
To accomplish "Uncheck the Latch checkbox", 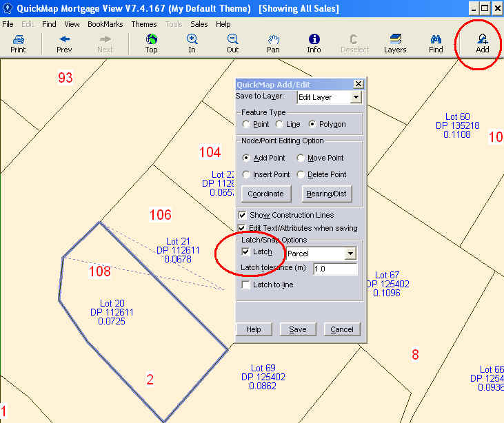I will pyautogui.click(x=246, y=252).
